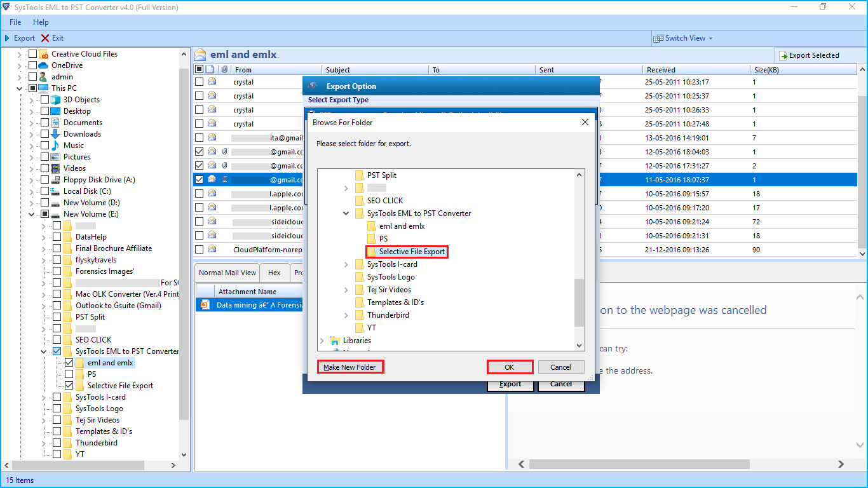Collapse the This PC tree node

click(x=20, y=88)
